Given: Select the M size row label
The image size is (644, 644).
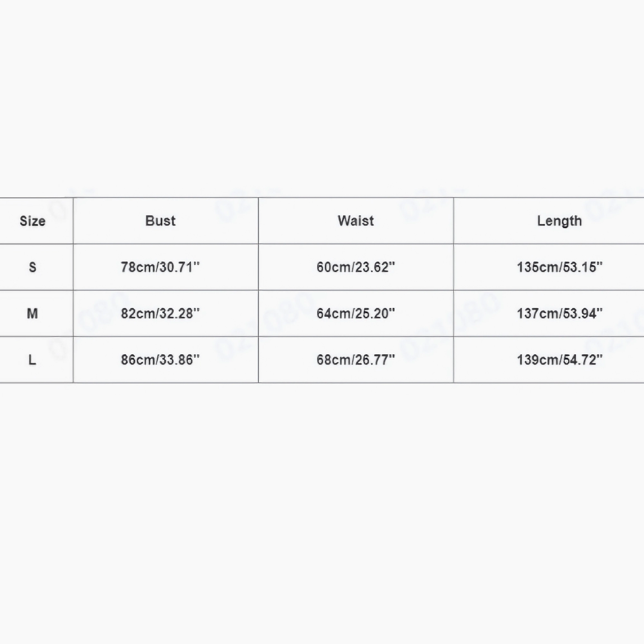Looking at the screenshot, I should 33,314.
